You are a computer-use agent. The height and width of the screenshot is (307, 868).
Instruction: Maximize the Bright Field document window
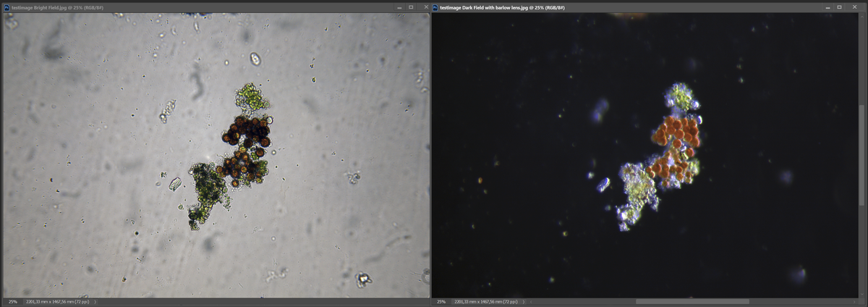point(411,7)
